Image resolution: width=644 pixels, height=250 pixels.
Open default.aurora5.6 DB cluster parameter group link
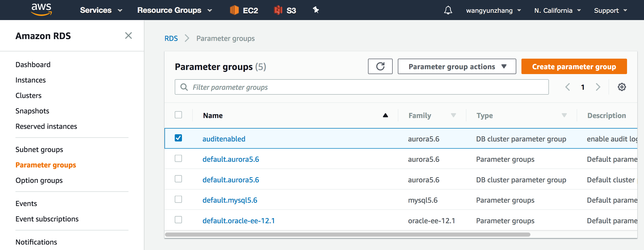point(231,180)
